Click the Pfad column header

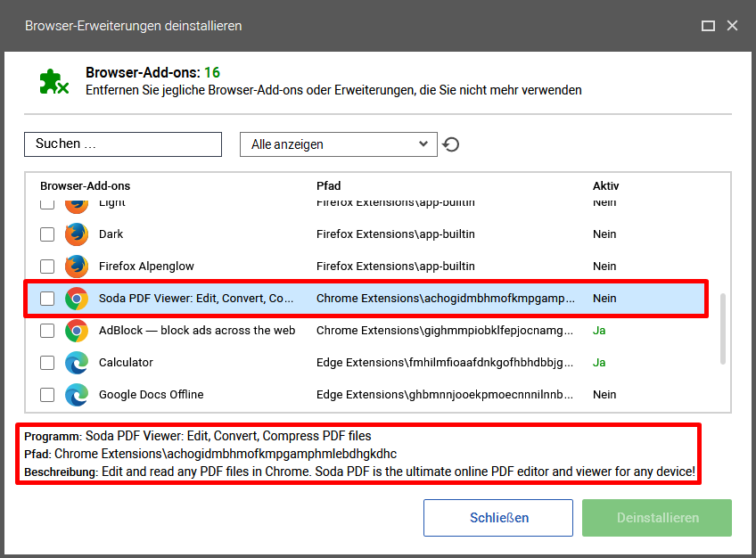pyautogui.click(x=328, y=186)
